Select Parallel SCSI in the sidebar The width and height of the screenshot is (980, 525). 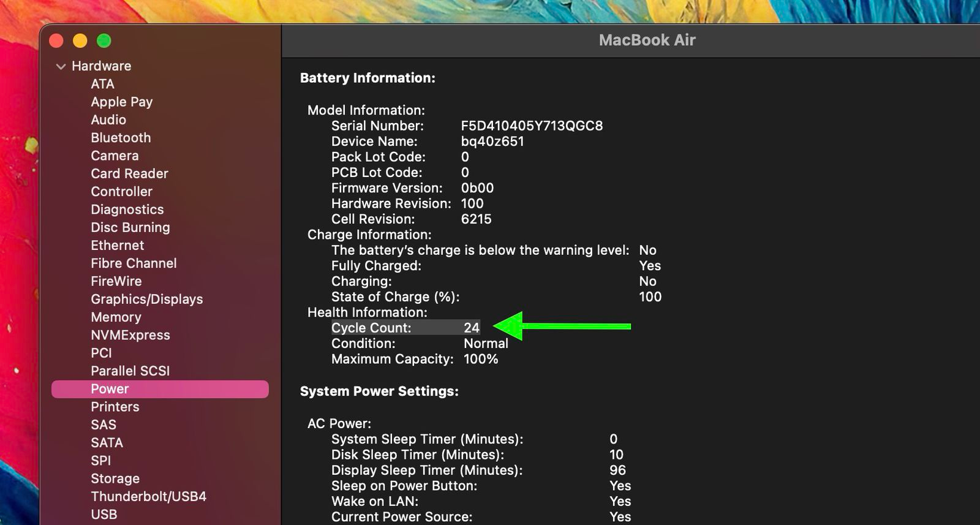click(x=130, y=371)
